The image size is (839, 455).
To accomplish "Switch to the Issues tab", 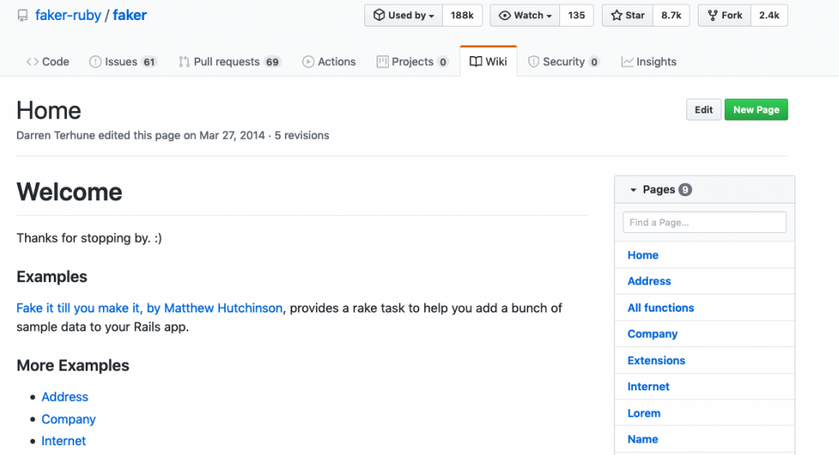I will tap(123, 62).
